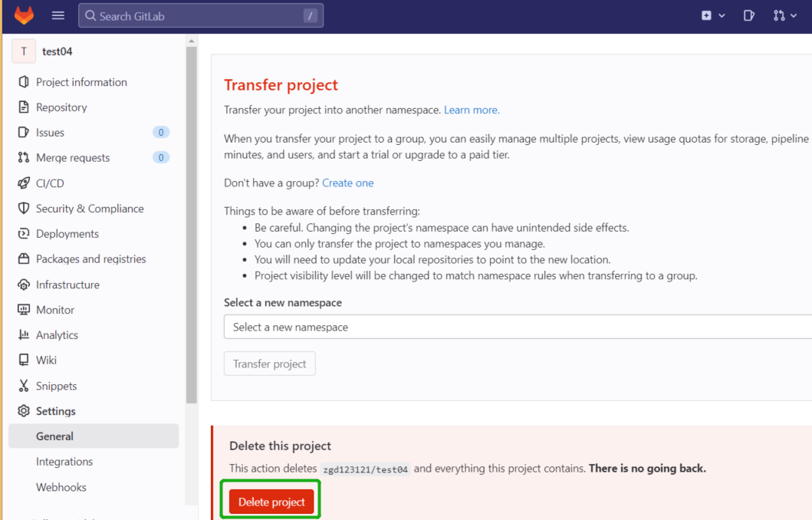Click the Monitor screen icon

coord(23,310)
